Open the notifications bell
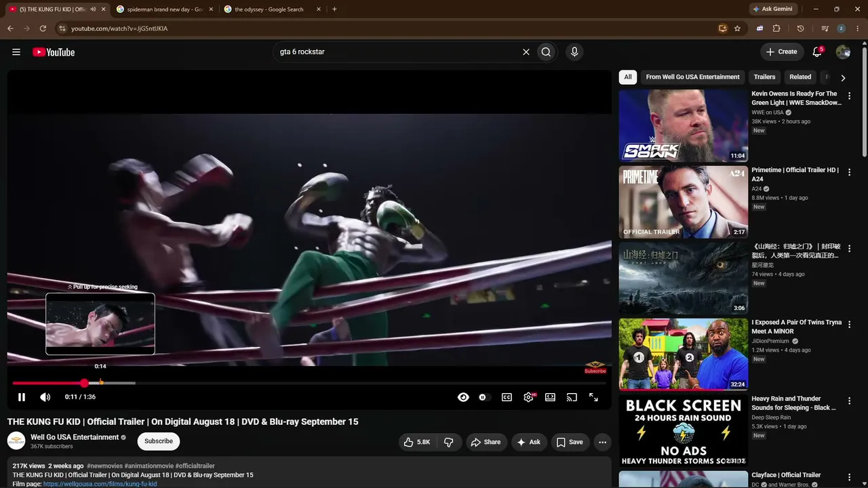This screenshot has width=868, height=488. [817, 52]
